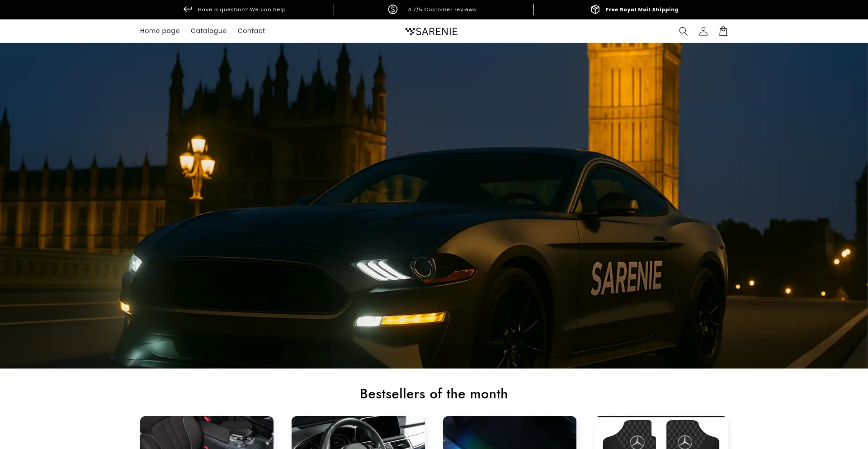
Task: Click the SARENIE lettering on the car door
Action: coord(626,277)
